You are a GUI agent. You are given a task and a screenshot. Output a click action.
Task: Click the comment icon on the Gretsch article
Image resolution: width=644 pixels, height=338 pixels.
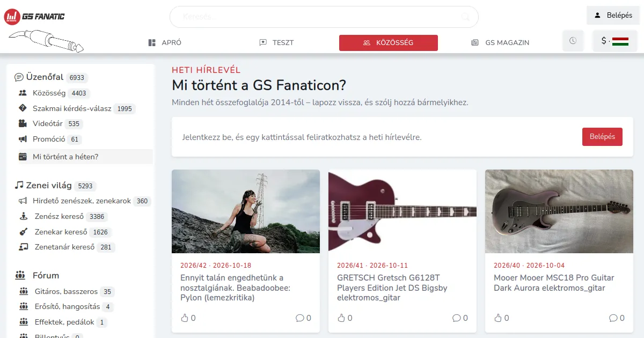(456, 318)
